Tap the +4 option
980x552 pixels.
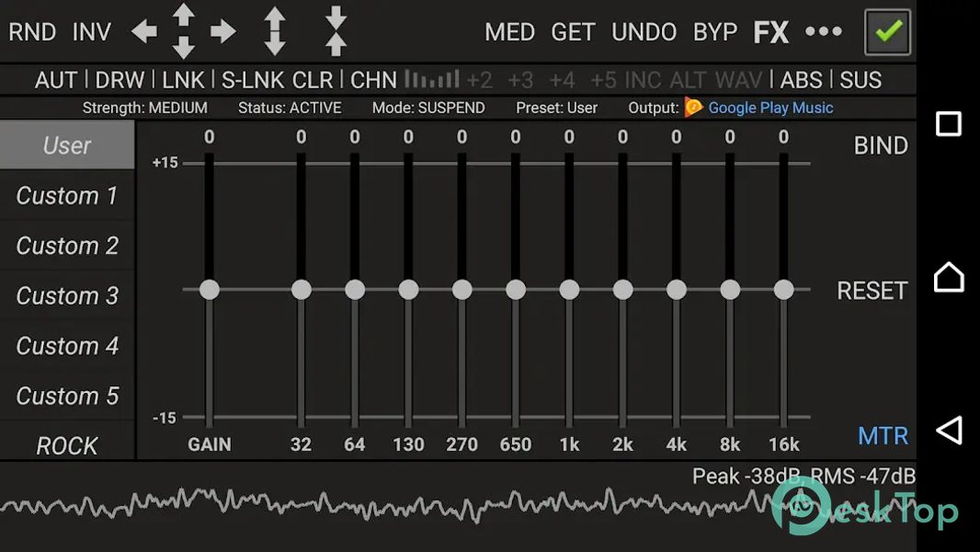point(562,80)
